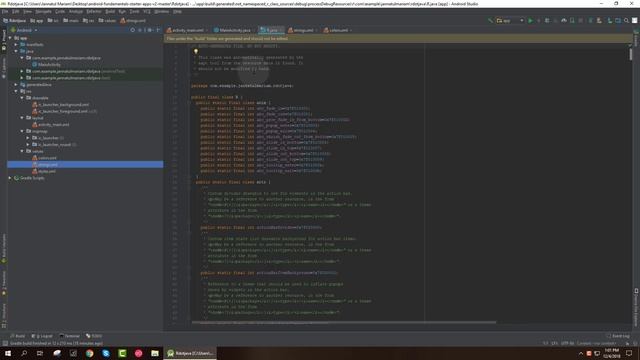640x360 pixels.
Task: Open the Gradle side panel tab
Action: 636,38
